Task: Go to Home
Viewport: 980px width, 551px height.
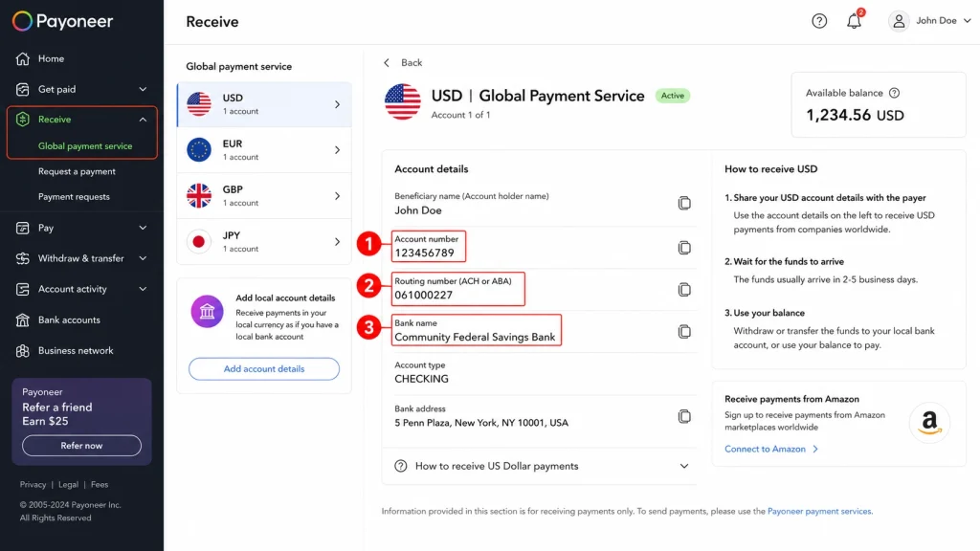Action: click(51, 58)
